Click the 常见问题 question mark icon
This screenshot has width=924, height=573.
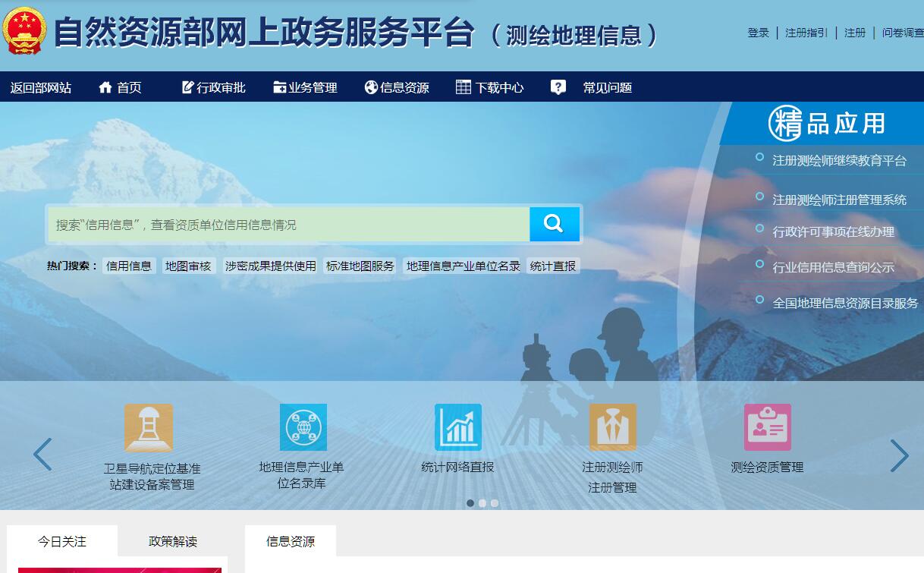(x=558, y=87)
